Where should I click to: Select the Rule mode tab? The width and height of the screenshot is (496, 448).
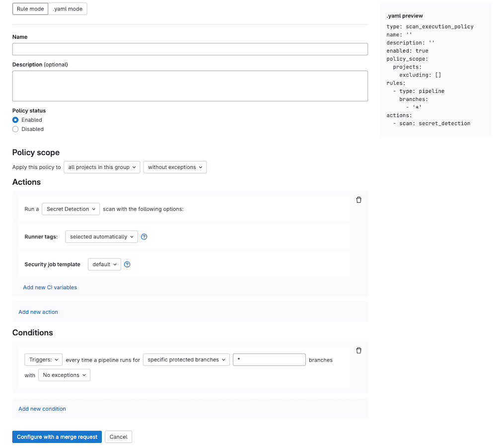(30, 8)
